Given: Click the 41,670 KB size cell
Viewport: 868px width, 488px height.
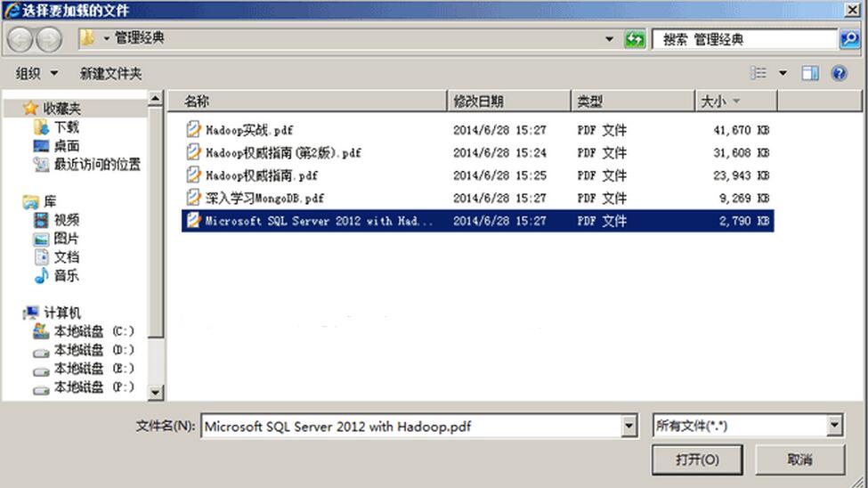Looking at the screenshot, I should point(742,130).
